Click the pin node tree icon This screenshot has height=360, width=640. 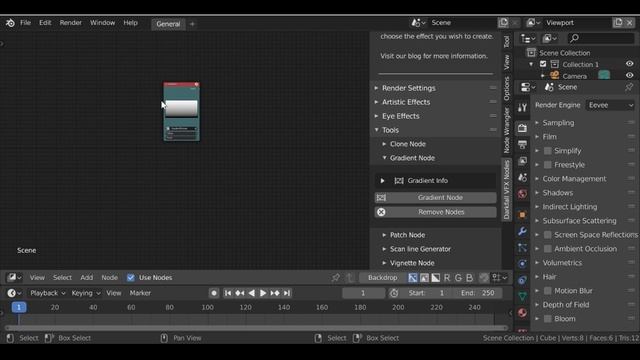(336, 278)
